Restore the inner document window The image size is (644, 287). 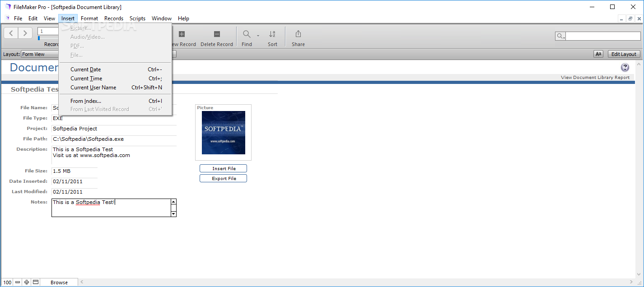pyautogui.click(x=630, y=19)
